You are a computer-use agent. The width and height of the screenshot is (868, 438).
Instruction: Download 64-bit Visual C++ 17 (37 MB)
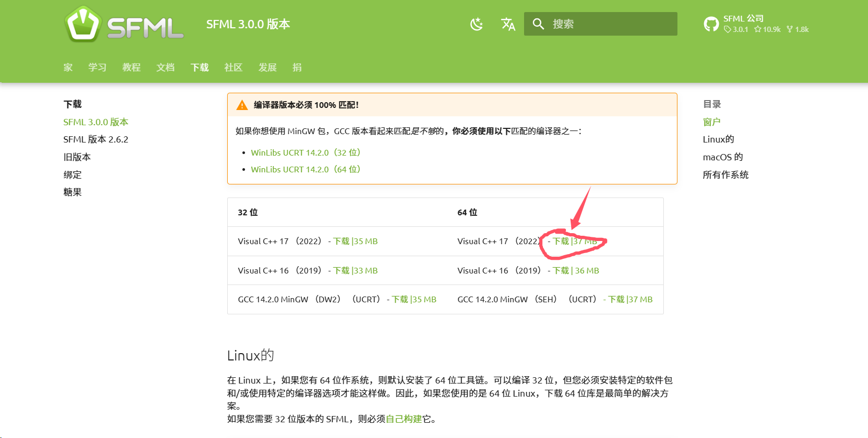point(575,242)
